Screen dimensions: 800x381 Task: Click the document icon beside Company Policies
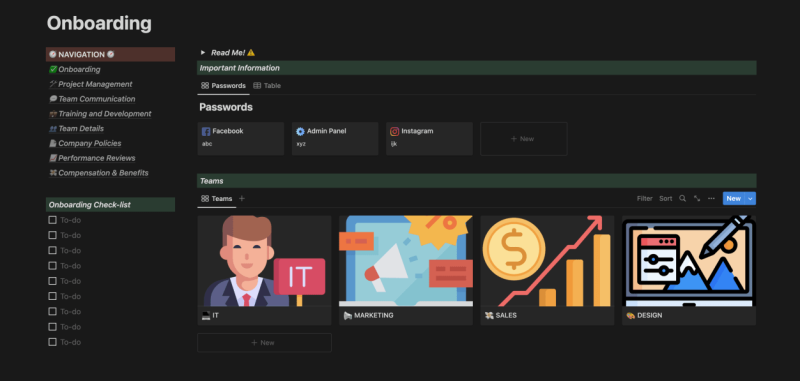pos(53,143)
